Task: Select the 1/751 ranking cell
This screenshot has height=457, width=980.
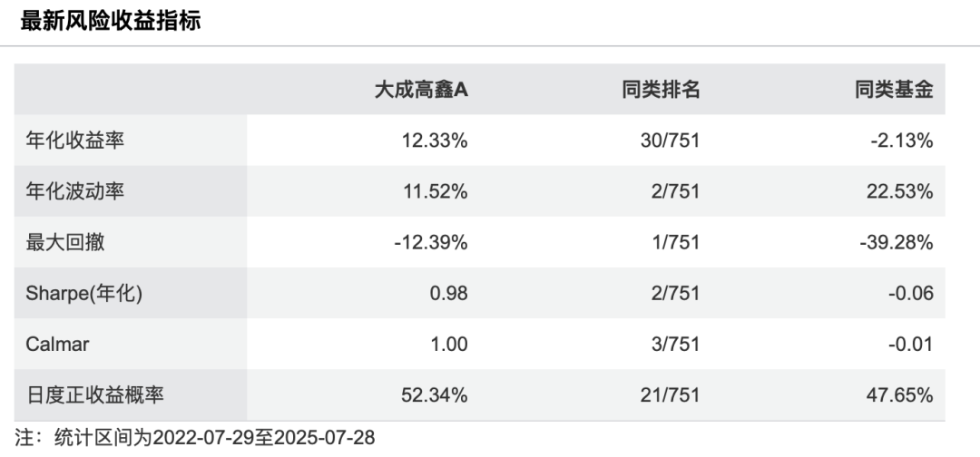Action: pyautogui.click(x=675, y=242)
